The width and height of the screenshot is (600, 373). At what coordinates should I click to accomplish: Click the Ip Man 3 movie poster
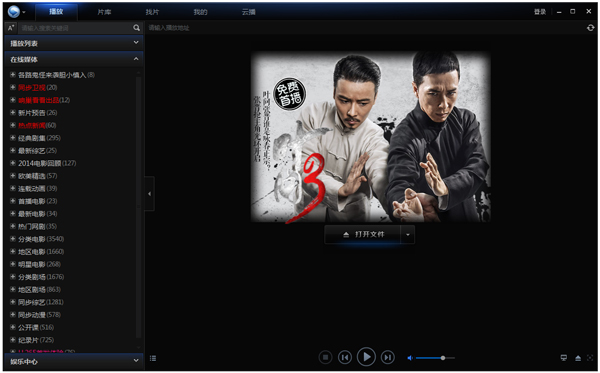[370, 137]
